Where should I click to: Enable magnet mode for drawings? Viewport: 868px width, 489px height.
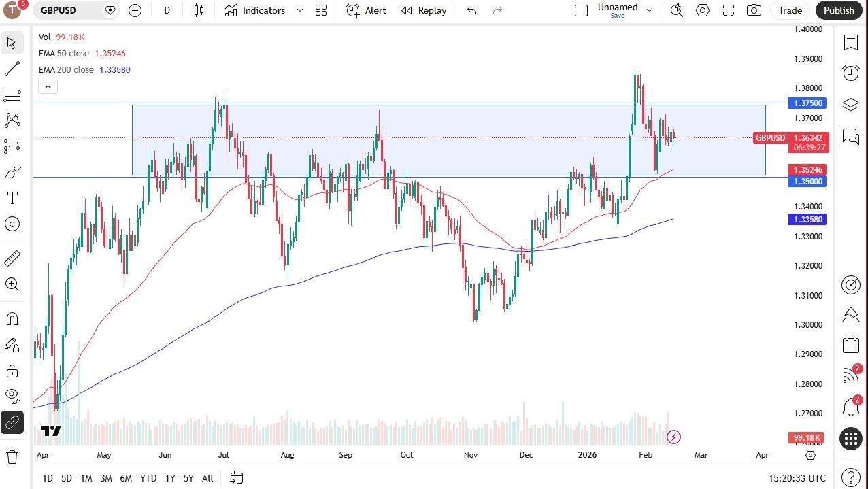[x=12, y=318]
